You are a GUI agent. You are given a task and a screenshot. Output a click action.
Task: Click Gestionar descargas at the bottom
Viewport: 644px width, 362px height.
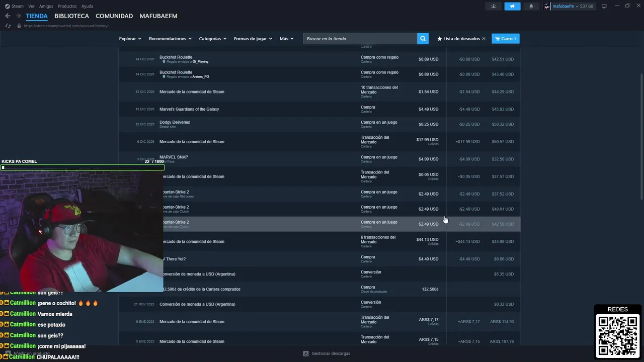pyautogui.click(x=327, y=353)
